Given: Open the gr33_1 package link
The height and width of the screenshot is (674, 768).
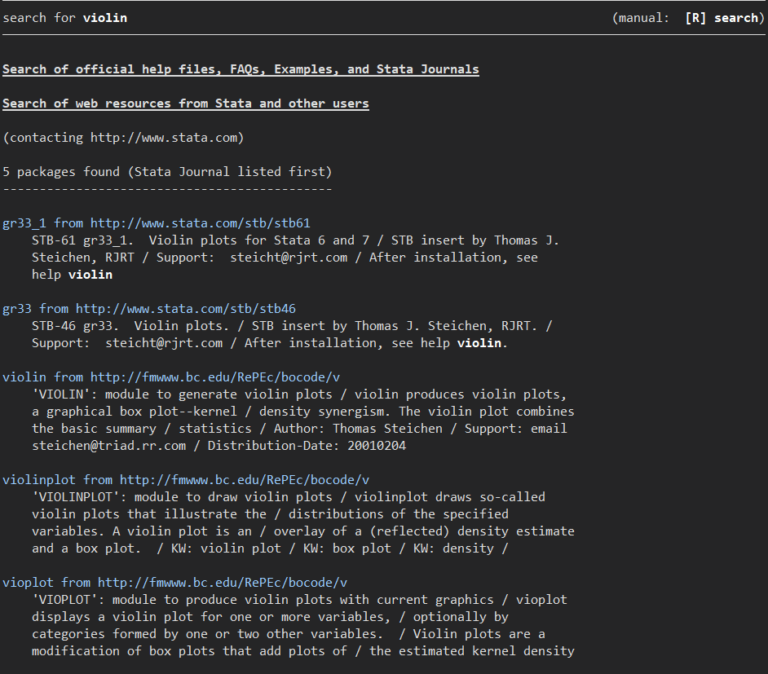Looking at the screenshot, I should tap(27, 223).
